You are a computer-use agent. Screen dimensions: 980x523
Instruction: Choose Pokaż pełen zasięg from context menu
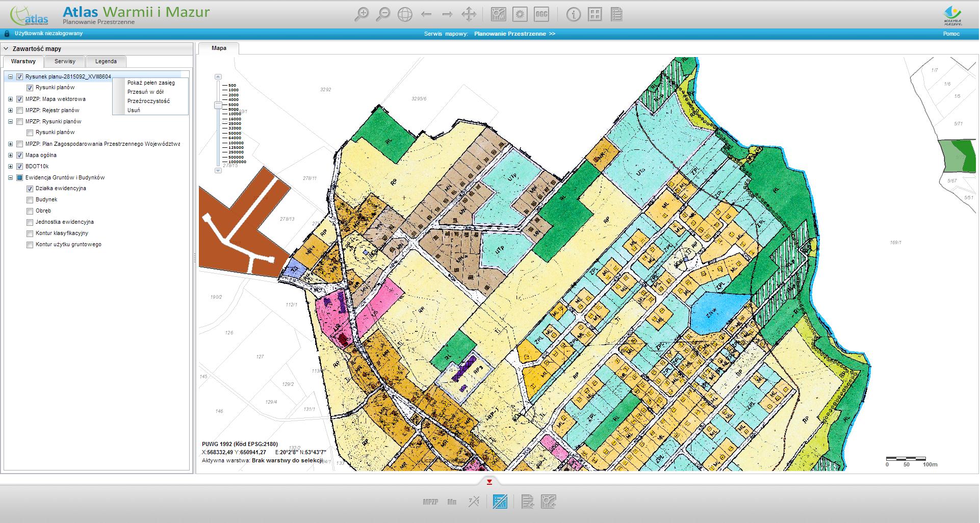coord(151,83)
